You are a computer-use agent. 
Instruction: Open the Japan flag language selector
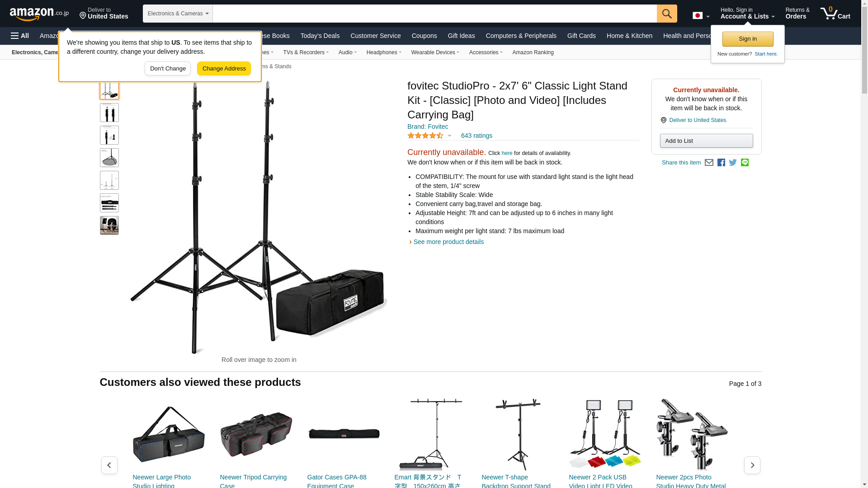click(x=701, y=16)
